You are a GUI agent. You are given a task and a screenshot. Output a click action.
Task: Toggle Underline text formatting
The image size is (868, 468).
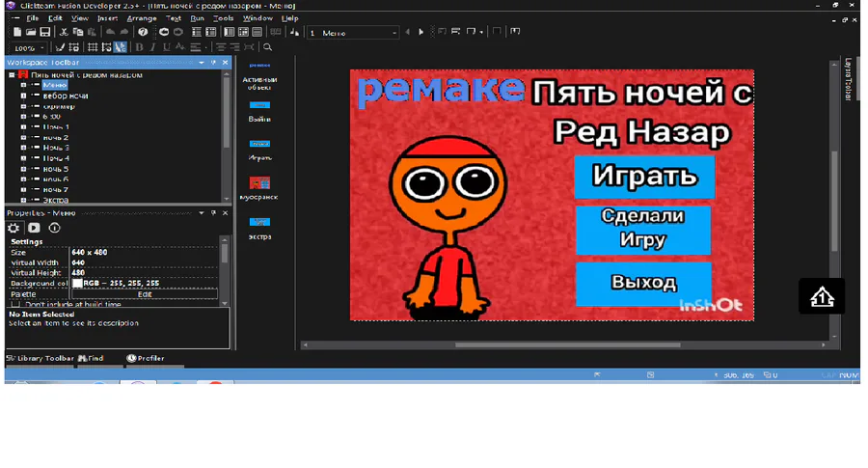(x=166, y=47)
